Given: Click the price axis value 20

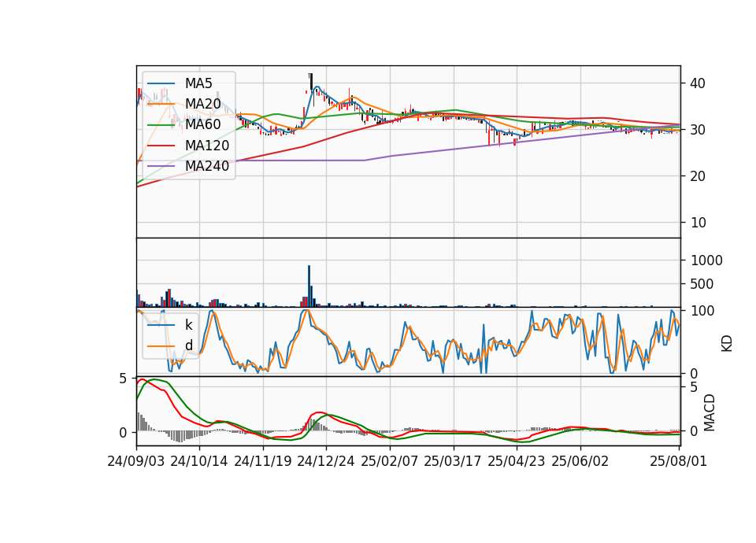Looking at the screenshot, I should (x=698, y=176).
